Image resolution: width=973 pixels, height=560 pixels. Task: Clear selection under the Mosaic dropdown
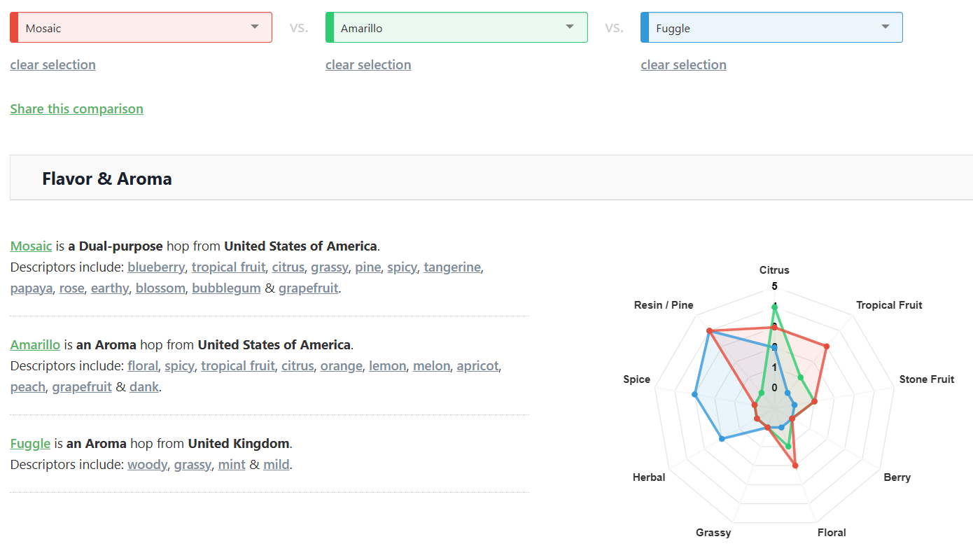[52, 65]
